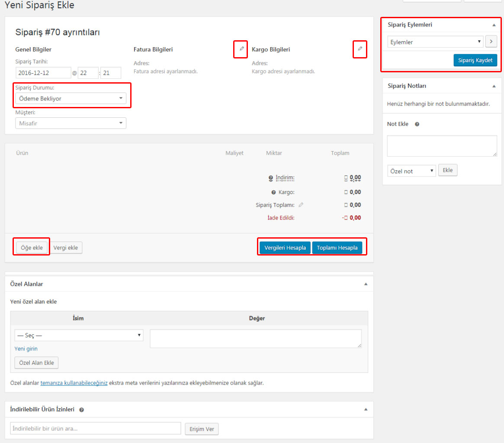This screenshot has width=504, height=443.
Task: Click the İade Edildi label
Action: [x=281, y=218]
